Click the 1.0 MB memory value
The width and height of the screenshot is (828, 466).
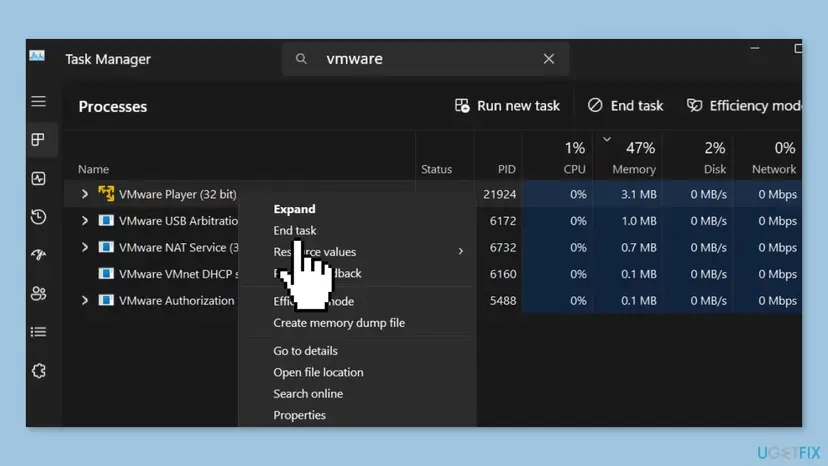point(638,221)
